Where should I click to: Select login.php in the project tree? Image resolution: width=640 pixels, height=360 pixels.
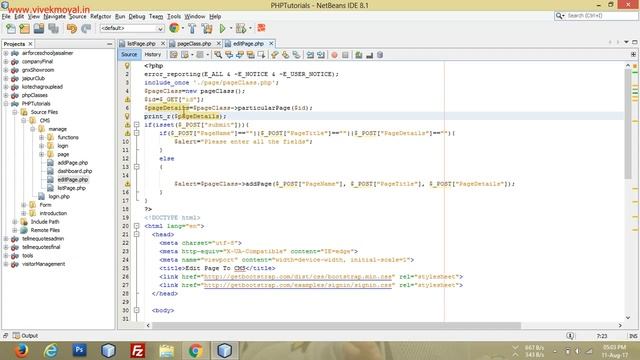click(x=59, y=196)
